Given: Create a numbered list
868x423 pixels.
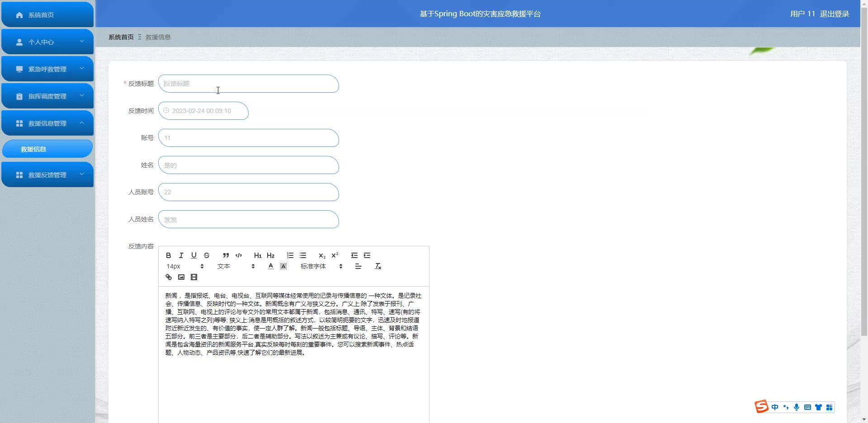Looking at the screenshot, I should click(290, 255).
